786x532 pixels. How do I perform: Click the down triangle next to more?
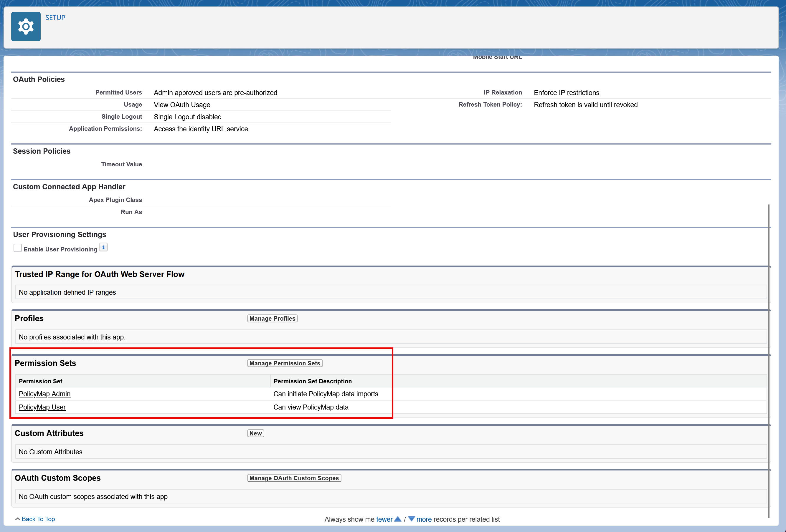click(411, 519)
